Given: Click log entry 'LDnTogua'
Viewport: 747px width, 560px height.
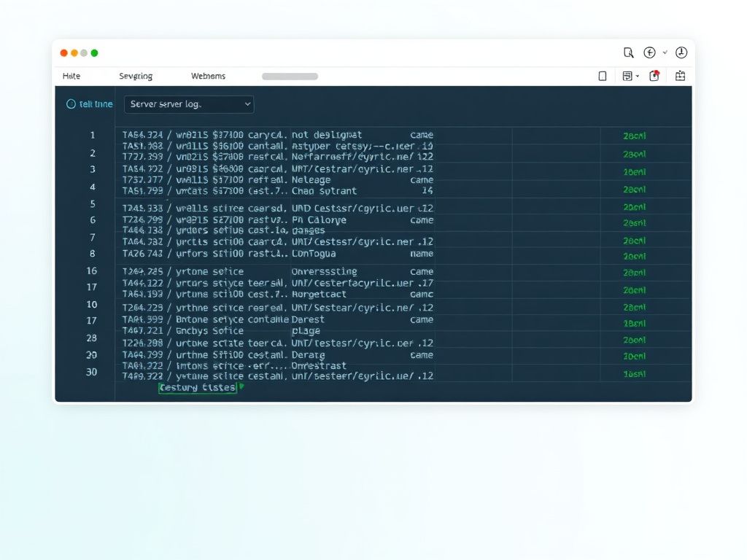Looking at the screenshot, I should click(314, 254).
